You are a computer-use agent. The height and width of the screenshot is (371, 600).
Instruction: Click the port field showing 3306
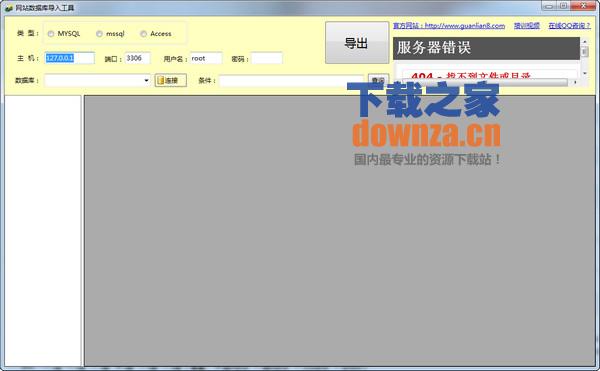(138, 58)
